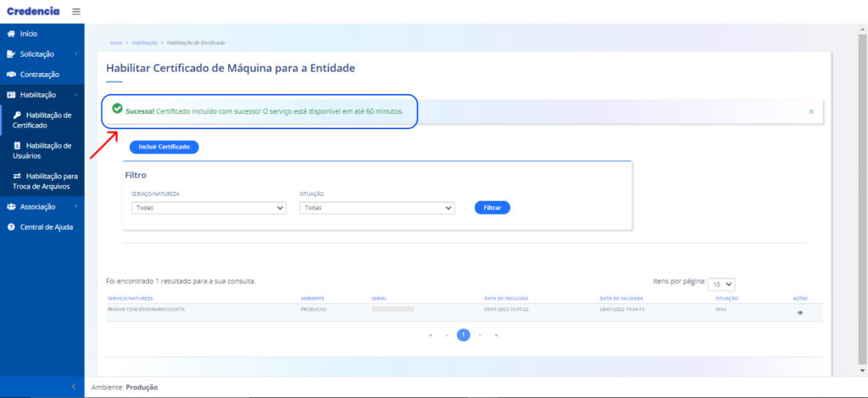The image size is (868, 398).
Task: Click the PRODUCAO ambiente cell
Action: coord(314,309)
